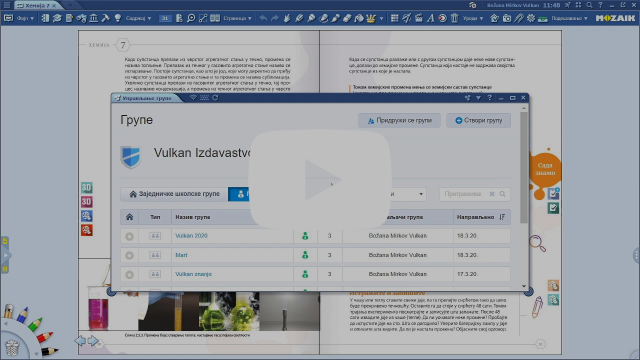Viewport: 640px width, 360px height.
Task: Go to the next page with the right arrow
Action: coord(94,341)
